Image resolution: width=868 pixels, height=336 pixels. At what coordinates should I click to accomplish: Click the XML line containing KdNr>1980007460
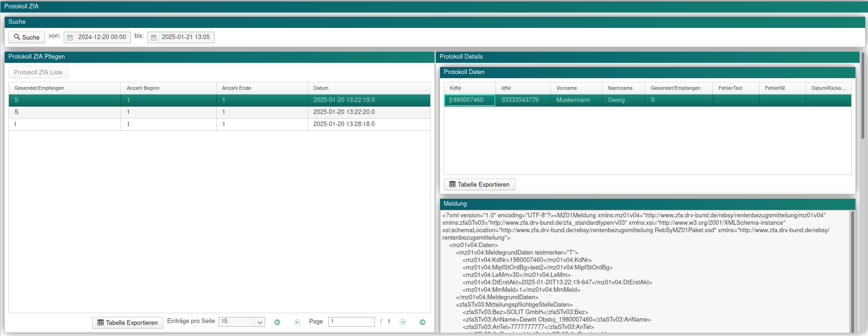coord(527,260)
